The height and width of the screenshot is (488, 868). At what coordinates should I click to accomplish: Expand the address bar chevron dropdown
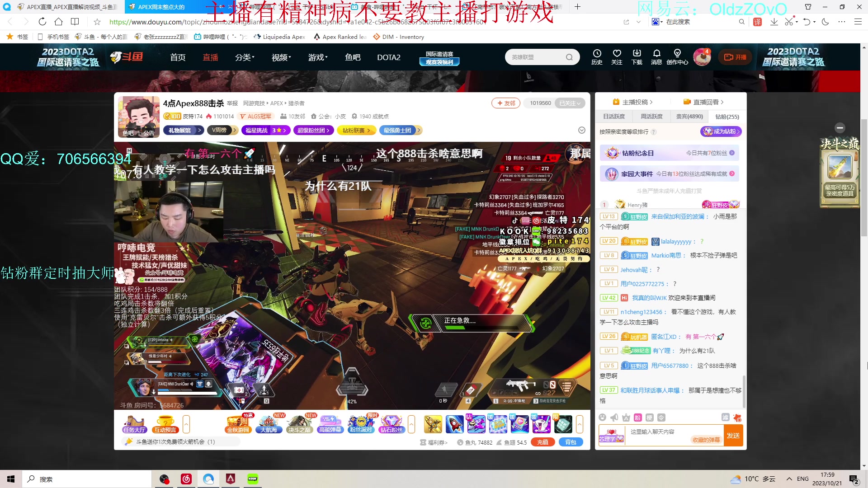pyautogui.click(x=638, y=22)
